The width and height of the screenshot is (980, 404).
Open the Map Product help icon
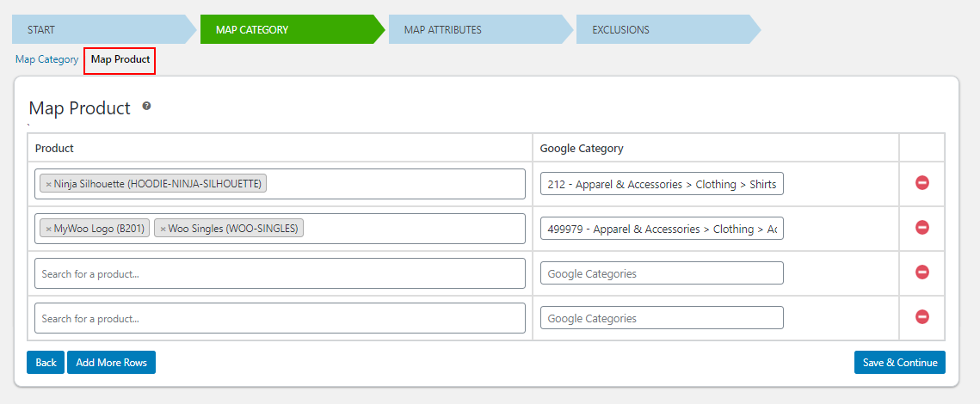pyautogui.click(x=146, y=106)
